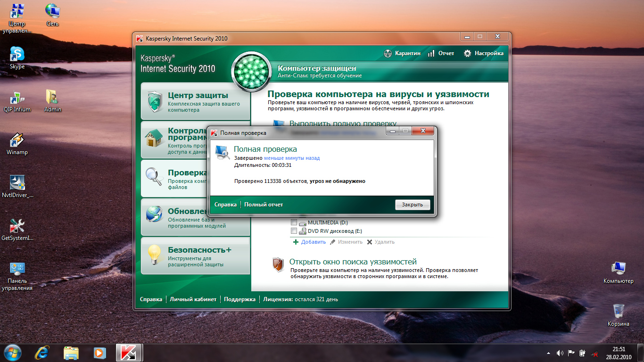Viewport: 644px width, 362px height.
Task: Launch Internet Explorer from taskbar
Action: coord(42,353)
